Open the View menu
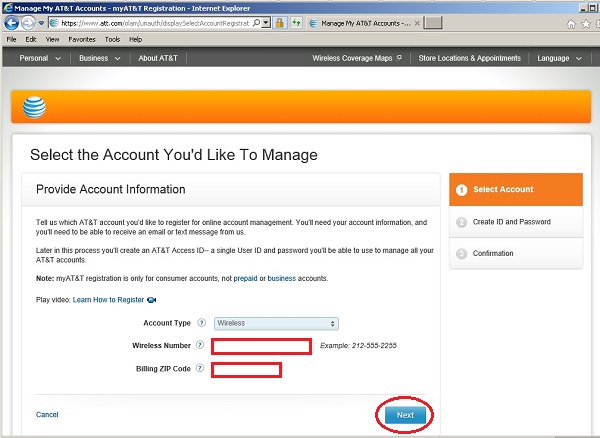 pyautogui.click(x=52, y=39)
